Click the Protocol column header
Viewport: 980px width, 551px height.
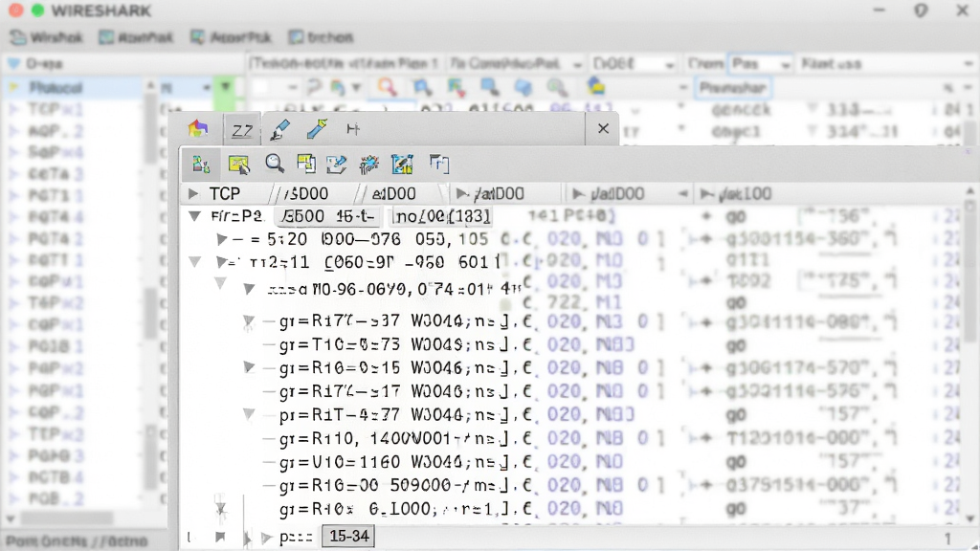(x=72, y=87)
